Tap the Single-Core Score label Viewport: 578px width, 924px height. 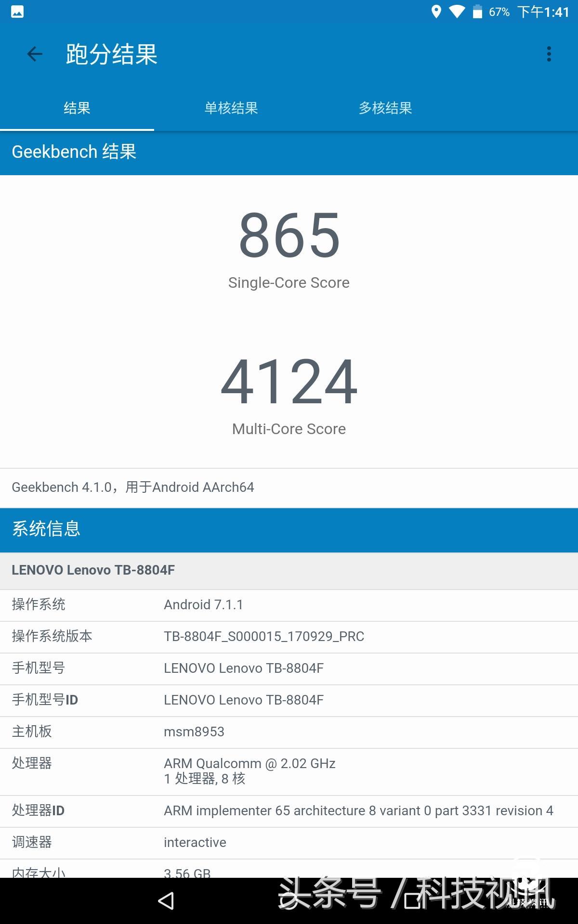point(289,282)
